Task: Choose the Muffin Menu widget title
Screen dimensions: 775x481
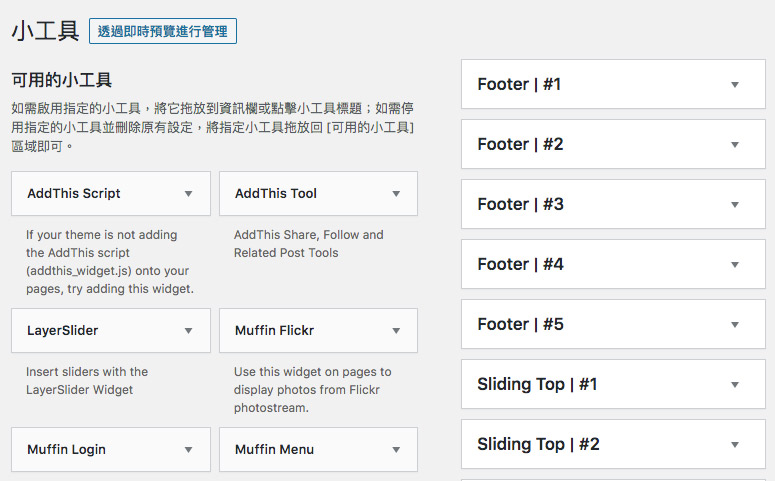Action: [x=274, y=450]
